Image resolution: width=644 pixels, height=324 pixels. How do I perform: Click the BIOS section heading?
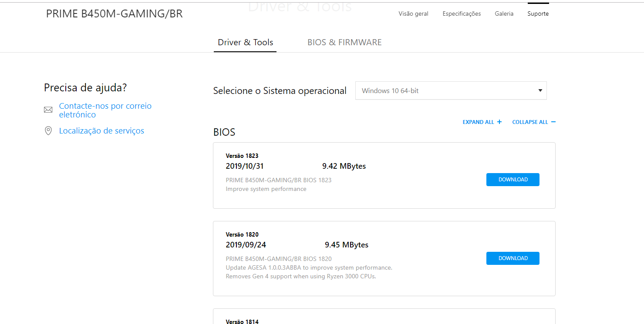224,132
